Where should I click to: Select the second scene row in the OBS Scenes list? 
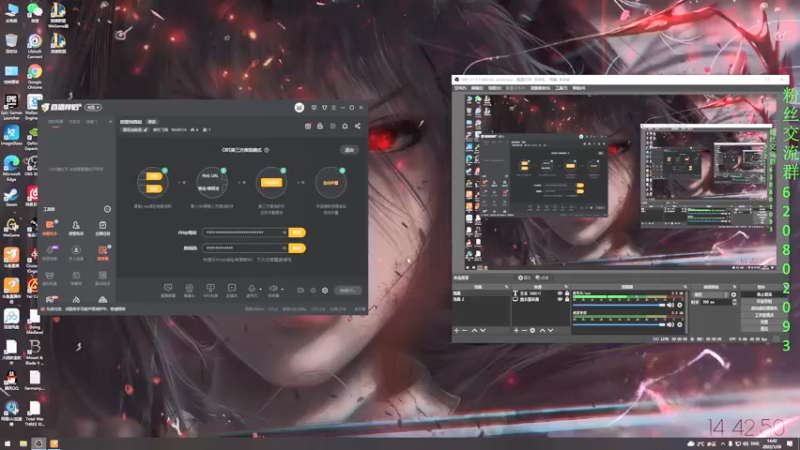481,299
